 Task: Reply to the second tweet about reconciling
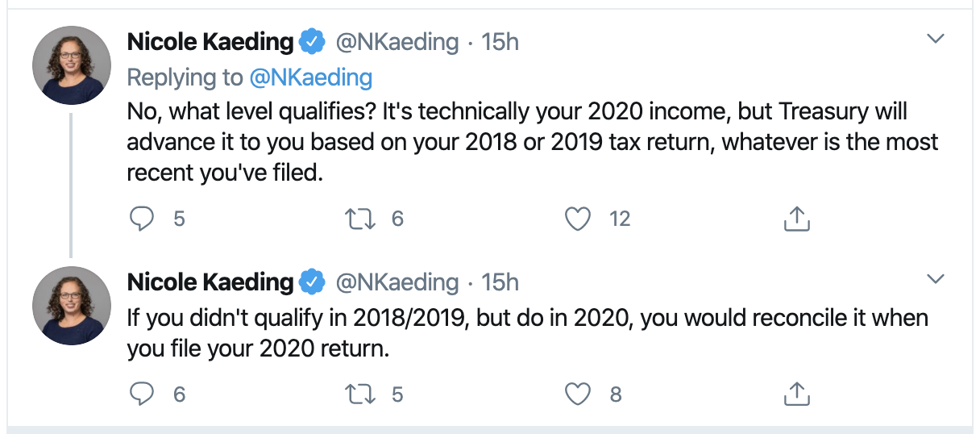tap(142, 394)
